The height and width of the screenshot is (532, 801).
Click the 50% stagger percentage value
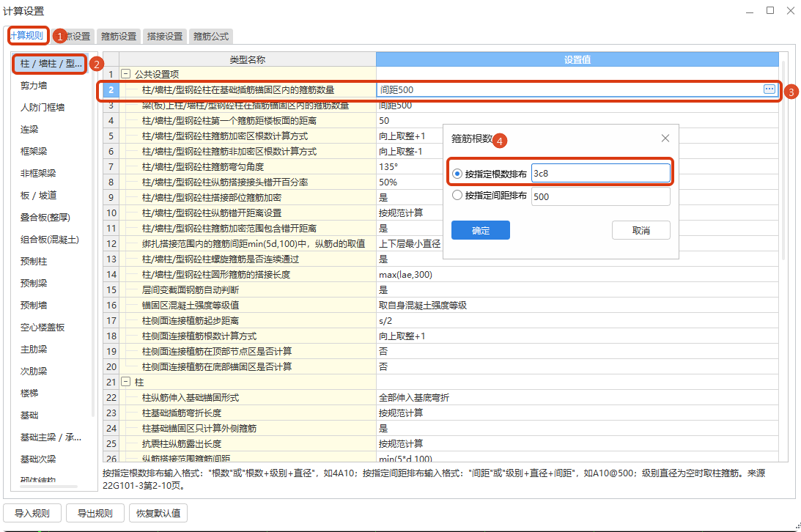(388, 182)
